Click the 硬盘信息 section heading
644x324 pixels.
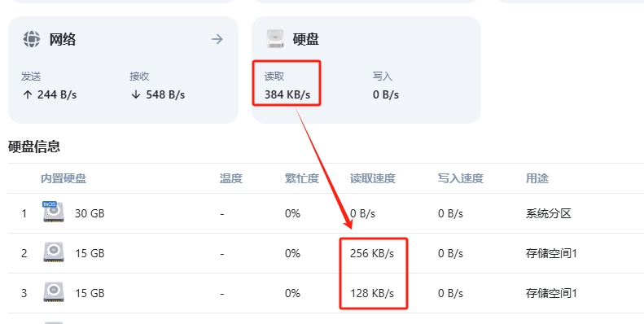click(x=34, y=147)
